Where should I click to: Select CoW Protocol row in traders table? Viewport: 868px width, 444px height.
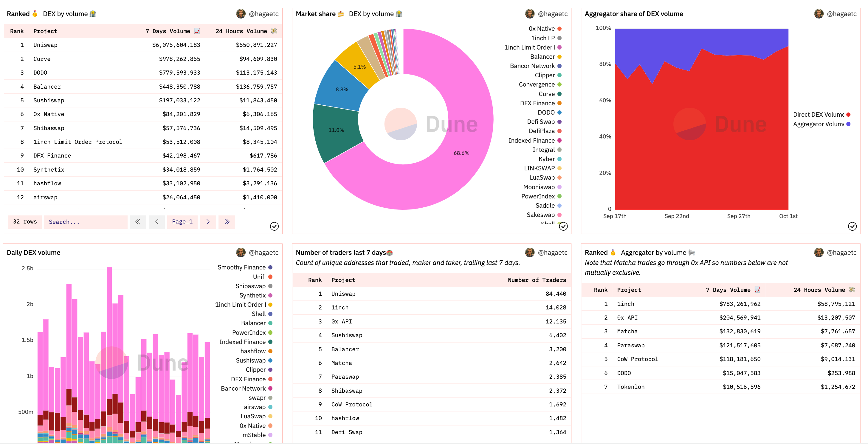[432, 405]
